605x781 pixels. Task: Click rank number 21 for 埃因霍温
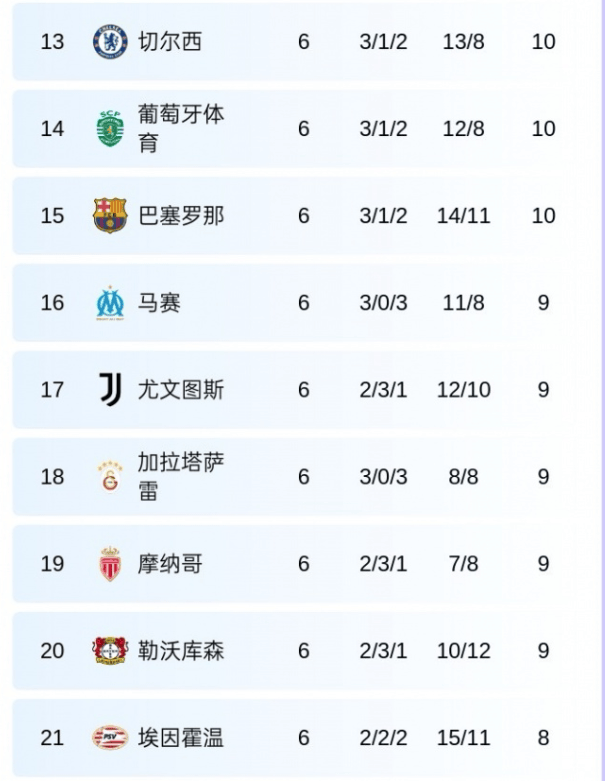(x=52, y=738)
